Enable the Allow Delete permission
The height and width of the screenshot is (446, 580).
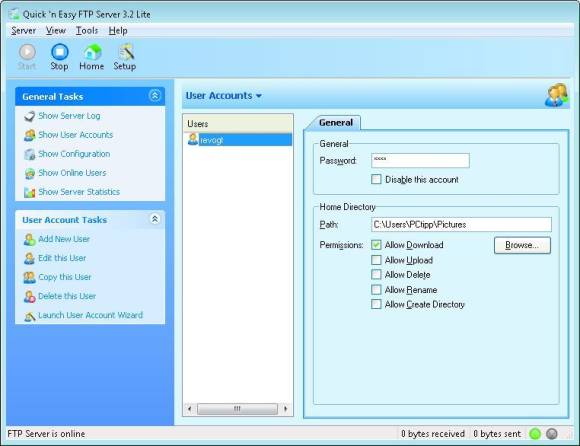tap(376, 274)
